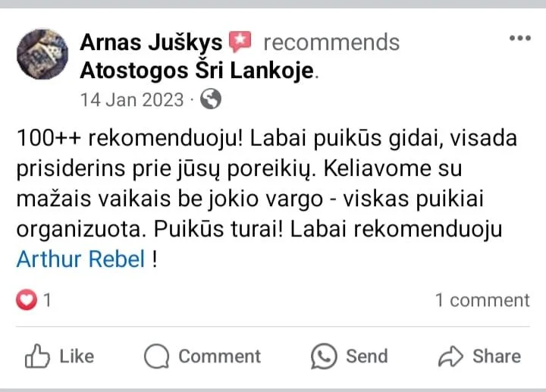
Task: Click the thumbs-up Like icon
Action: pos(37,356)
